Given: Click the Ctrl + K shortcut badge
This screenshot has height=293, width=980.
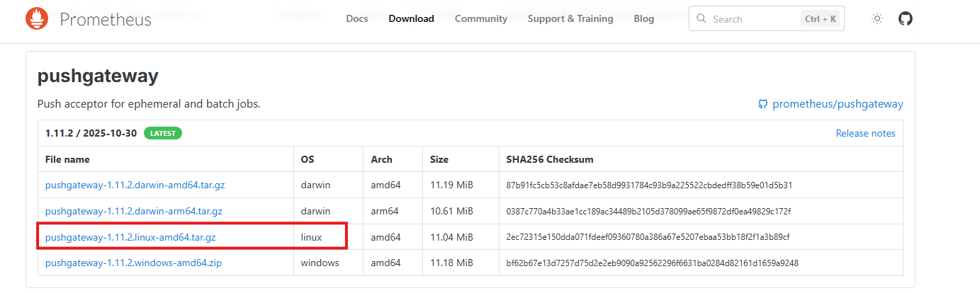Looking at the screenshot, I should coord(821,19).
